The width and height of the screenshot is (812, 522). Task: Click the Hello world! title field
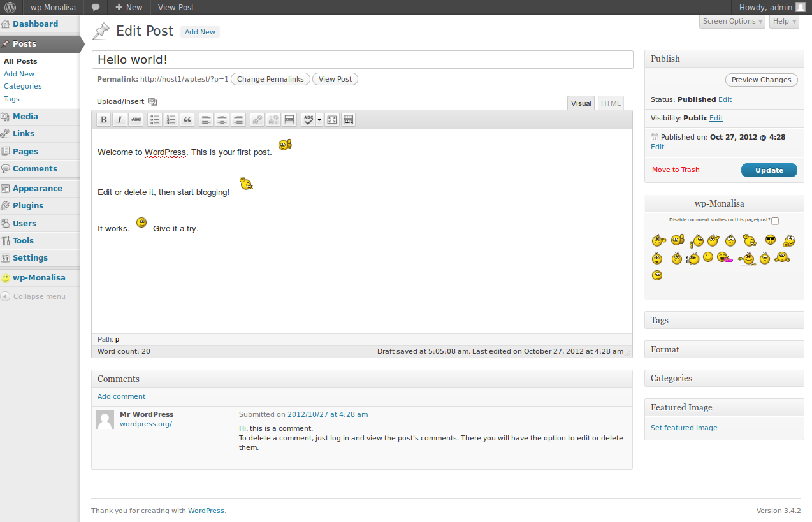(x=362, y=59)
